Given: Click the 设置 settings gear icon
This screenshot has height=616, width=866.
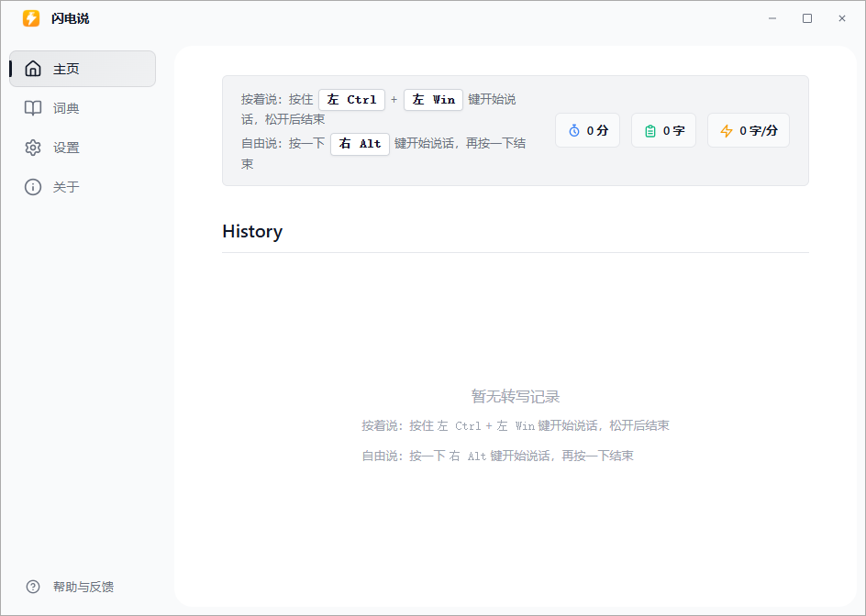Looking at the screenshot, I should click(33, 147).
